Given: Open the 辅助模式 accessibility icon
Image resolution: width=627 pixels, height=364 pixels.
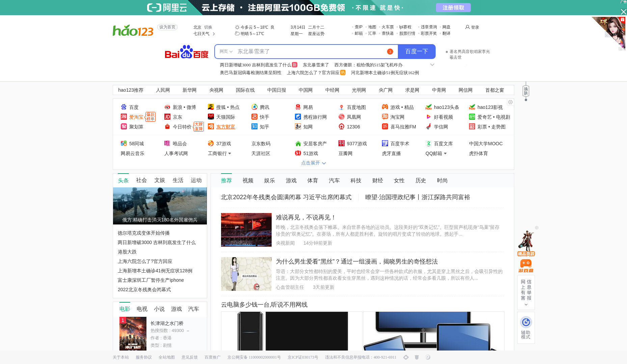Looking at the screenshot, I should coord(526,322).
